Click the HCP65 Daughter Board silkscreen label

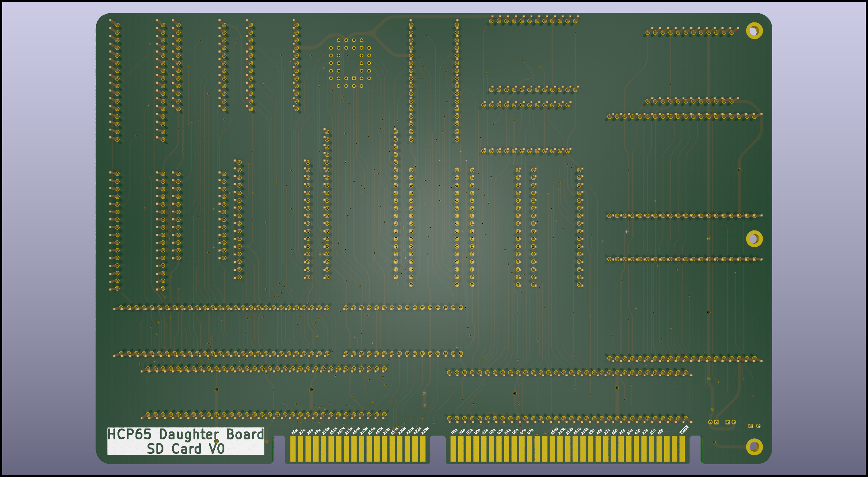coord(185,434)
